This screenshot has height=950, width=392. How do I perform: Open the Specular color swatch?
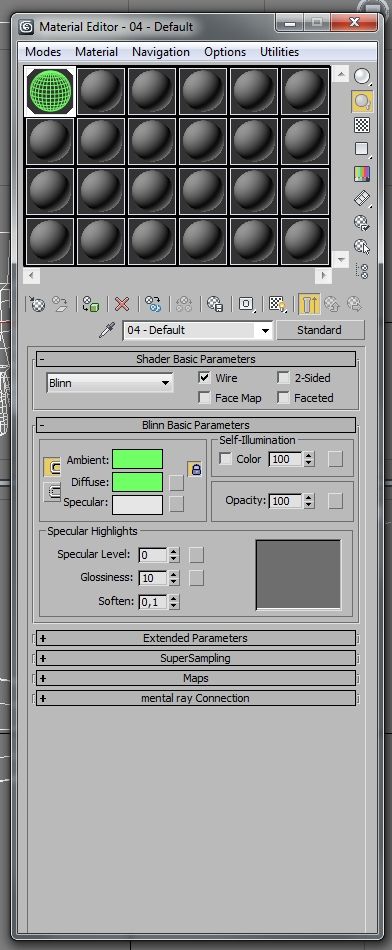[x=138, y=504]
